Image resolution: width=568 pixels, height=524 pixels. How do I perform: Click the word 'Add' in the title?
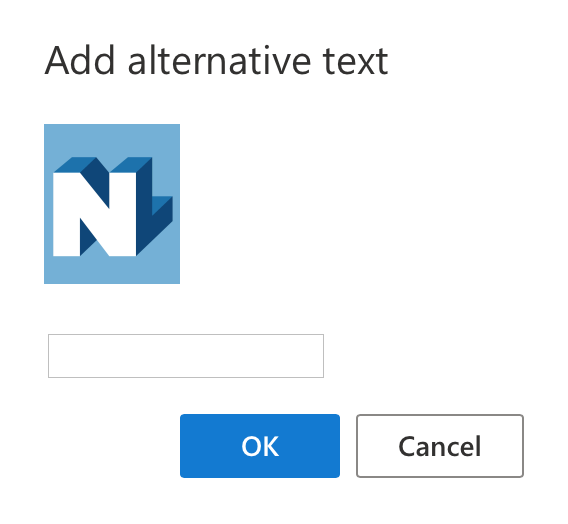click(x=80, y=61)
